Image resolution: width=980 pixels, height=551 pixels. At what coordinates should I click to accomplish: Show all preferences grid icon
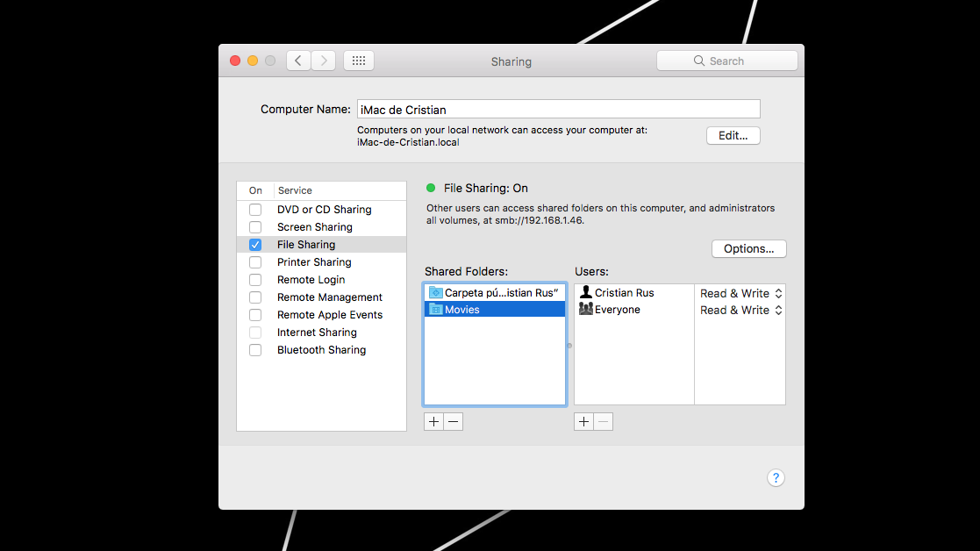pos(359,61)
